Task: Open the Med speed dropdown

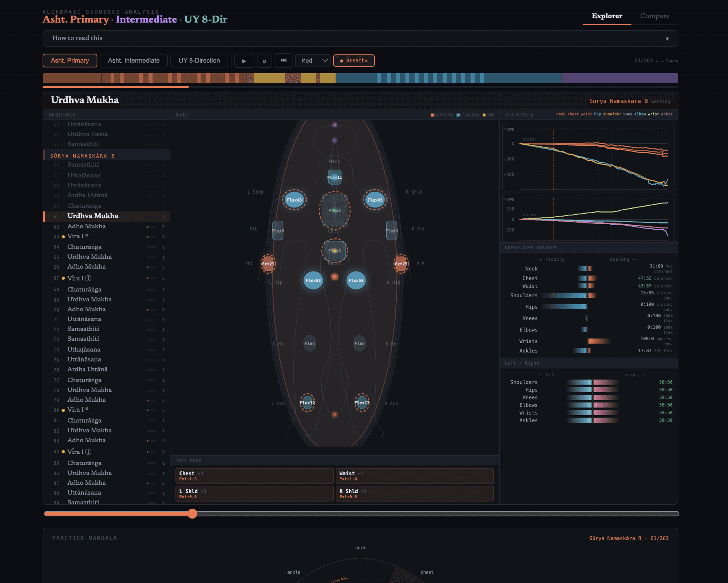Action: (x=313, y=60)
